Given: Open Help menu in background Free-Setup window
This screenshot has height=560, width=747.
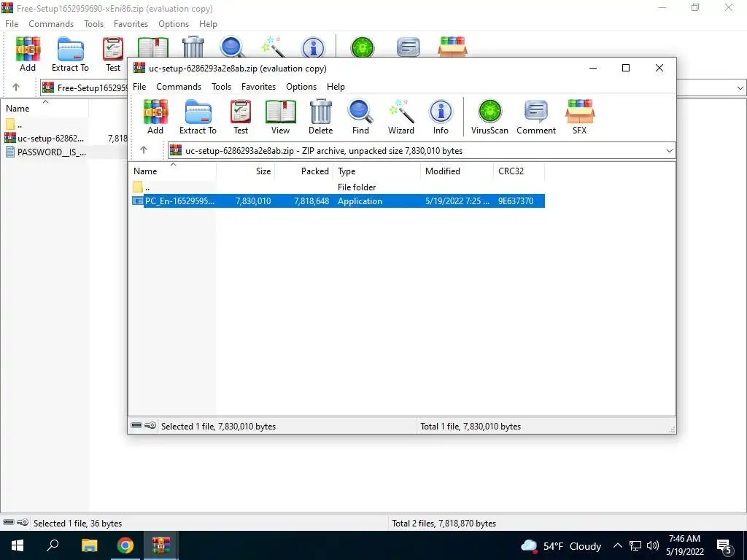Looking at the screenshot, I should click(x=208, y=24).
